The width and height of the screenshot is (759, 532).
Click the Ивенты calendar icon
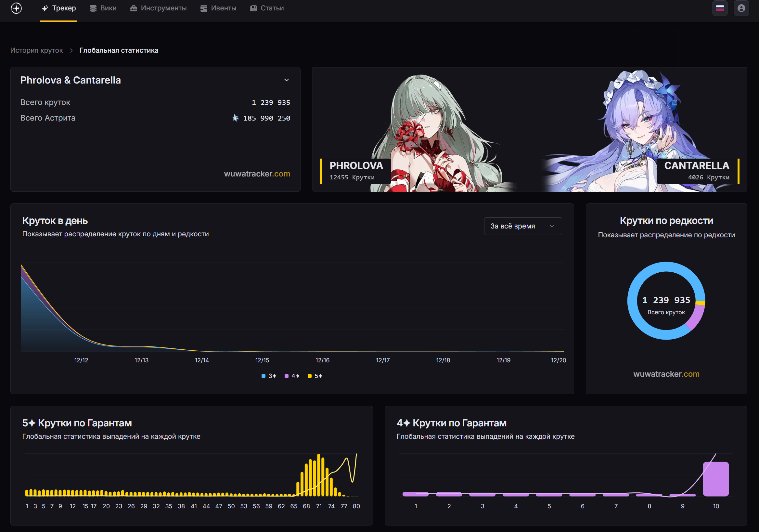click(x=204, y=8)
